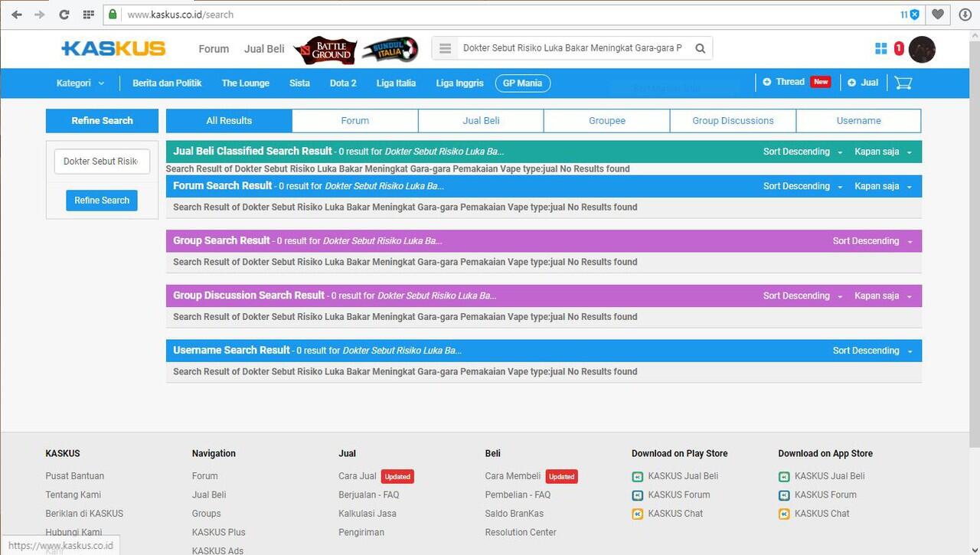
Task: Open the Dota 2 category
Action: pyautogui.click(x=343, y=83)
